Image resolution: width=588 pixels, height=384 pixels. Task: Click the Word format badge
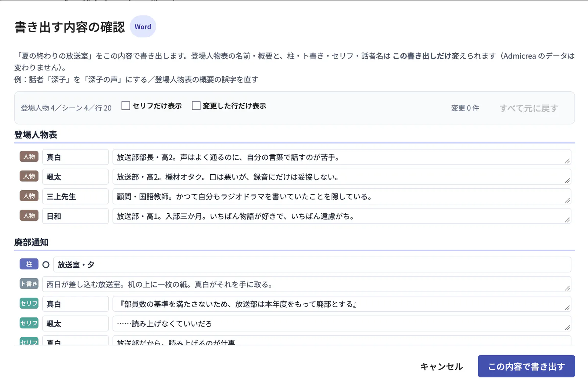[x=143, y=27]
